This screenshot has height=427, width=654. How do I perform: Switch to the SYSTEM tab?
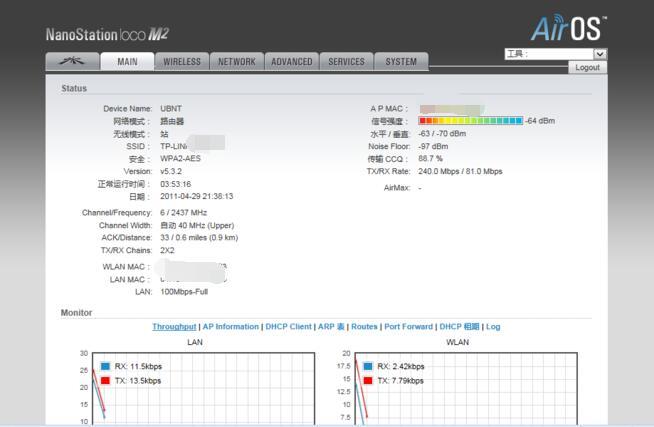[x=401, y=61]
